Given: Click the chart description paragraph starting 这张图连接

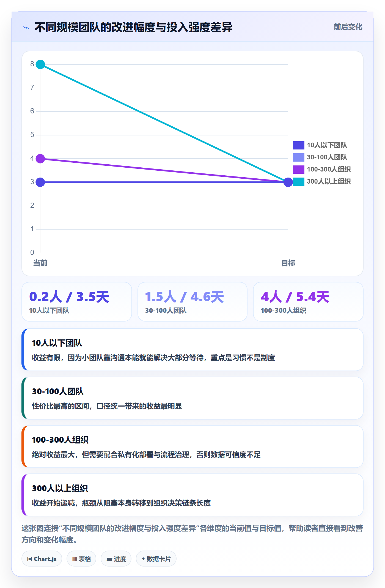Looking at the screenshot, I should point(193,534).
